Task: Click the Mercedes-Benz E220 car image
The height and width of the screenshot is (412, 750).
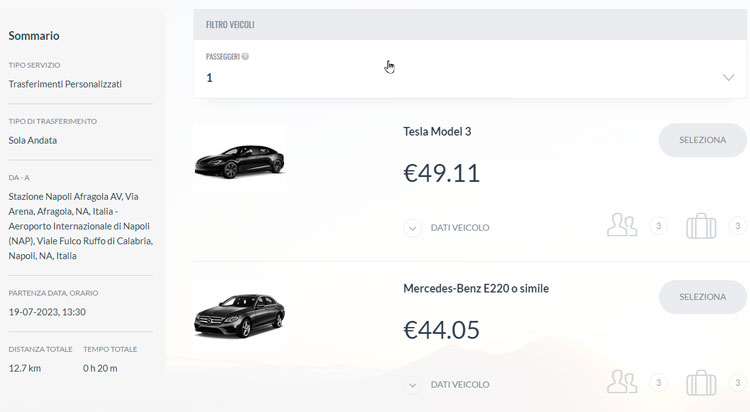Action: click(x=240, y=316)
